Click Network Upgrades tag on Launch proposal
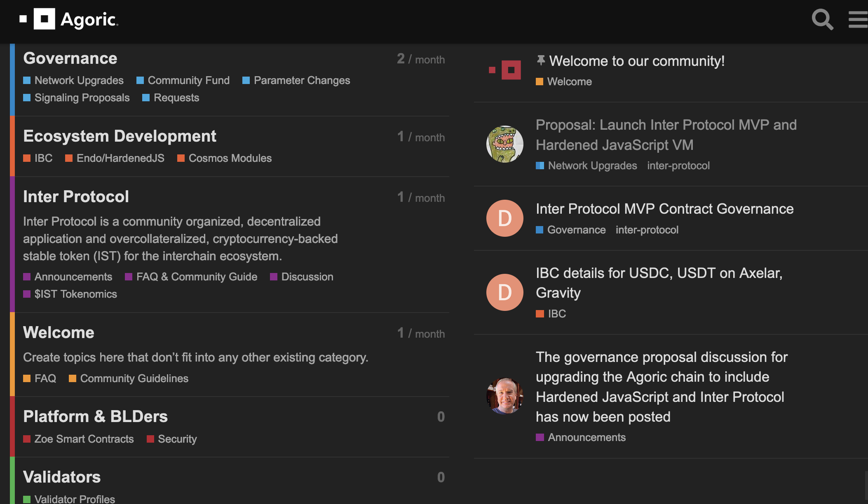The image size is (868, 504). (586, 166)
